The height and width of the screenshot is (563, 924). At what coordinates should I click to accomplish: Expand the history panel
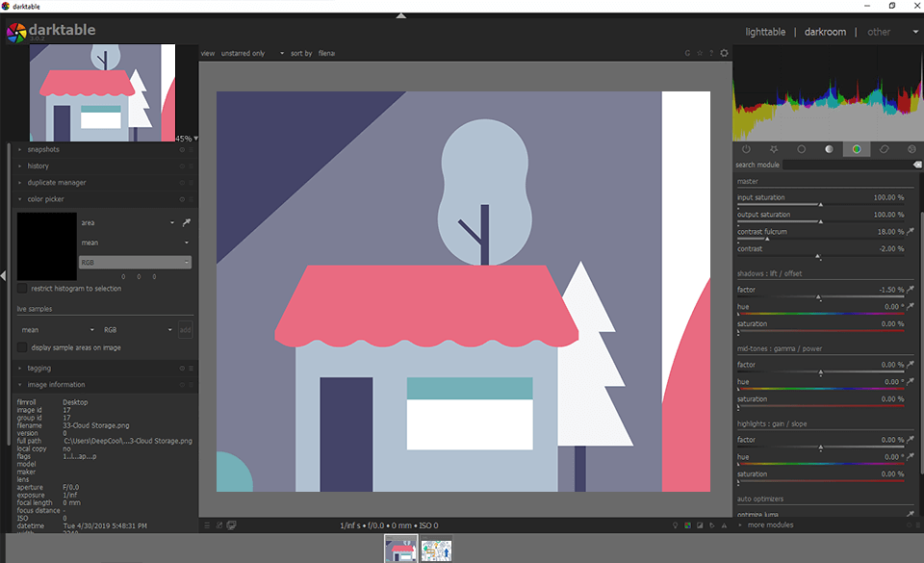coord(38,166)
